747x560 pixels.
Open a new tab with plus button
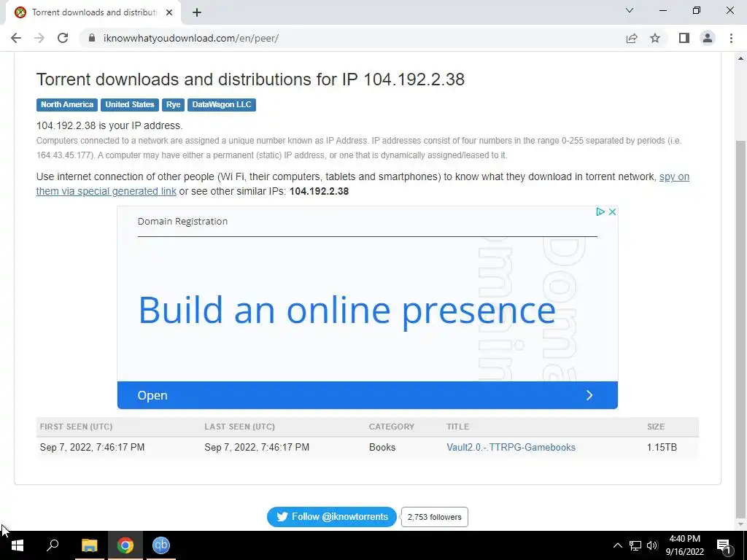pos(197,12)
